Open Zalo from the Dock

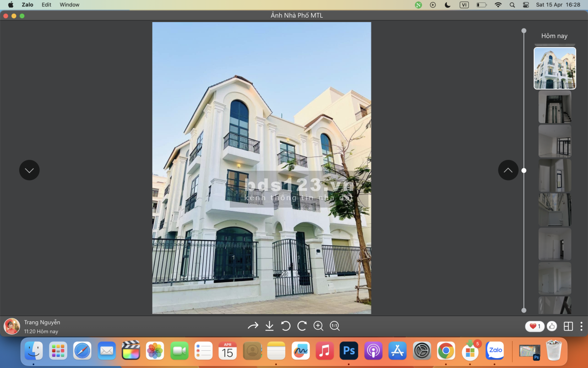pyautogui.click(x=495, y=351)
